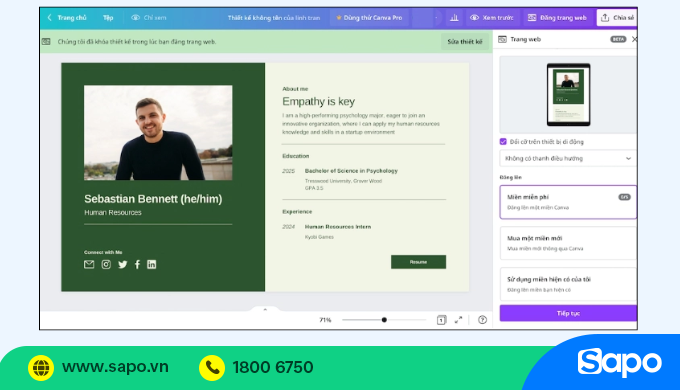This screenshot has height=390, width=680.
Task: Open the help question mark icon
Action: (x=482, y=320)
